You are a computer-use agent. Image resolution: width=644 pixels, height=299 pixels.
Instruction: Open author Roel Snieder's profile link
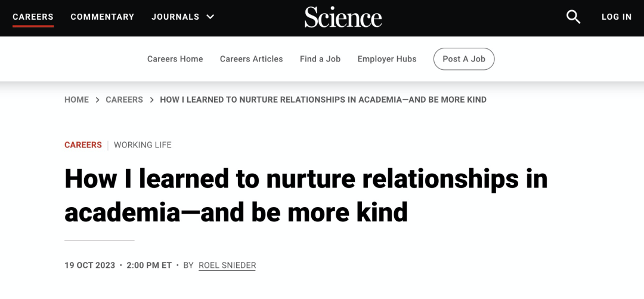pyautogui.click(x=227, y=265)
